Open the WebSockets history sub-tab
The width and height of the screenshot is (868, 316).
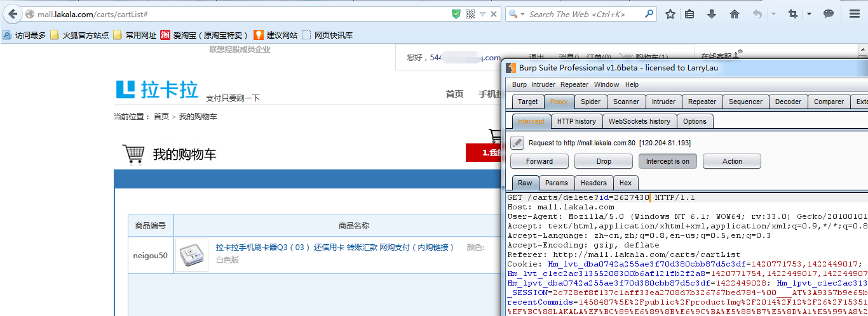click(639, 121)
